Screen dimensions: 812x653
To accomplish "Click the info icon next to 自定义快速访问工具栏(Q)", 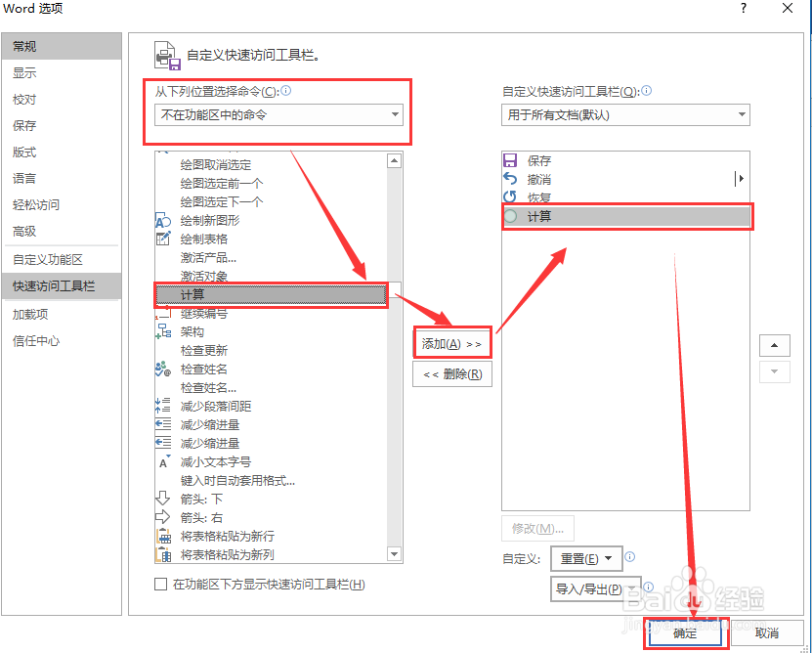I will pyautogui.click(x=646, y=91).
